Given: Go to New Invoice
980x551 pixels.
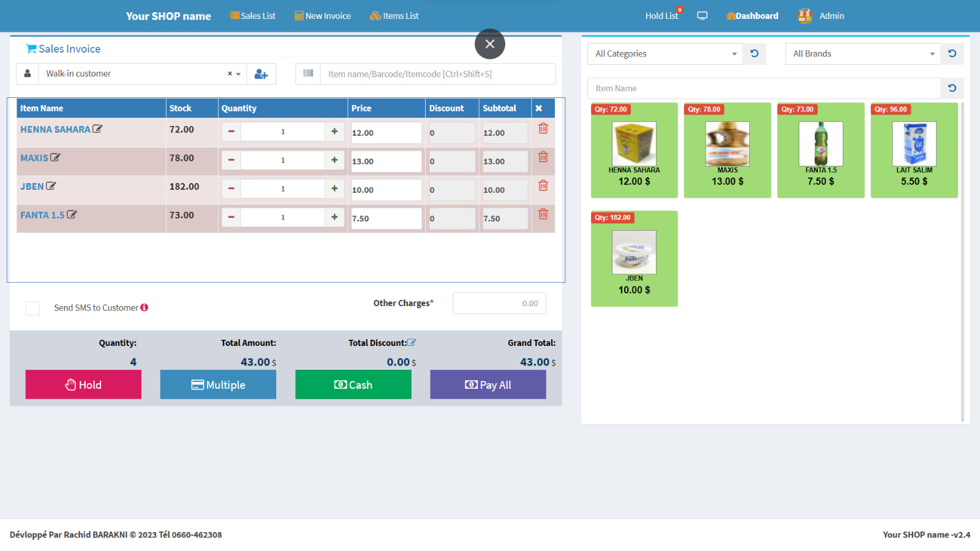Looking at the screenshot, I should (x=323, y=16).
